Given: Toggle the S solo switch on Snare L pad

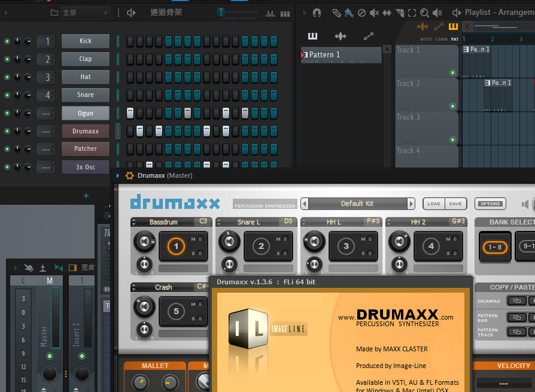Looking at the screenshot, I should tap(285, 253).
